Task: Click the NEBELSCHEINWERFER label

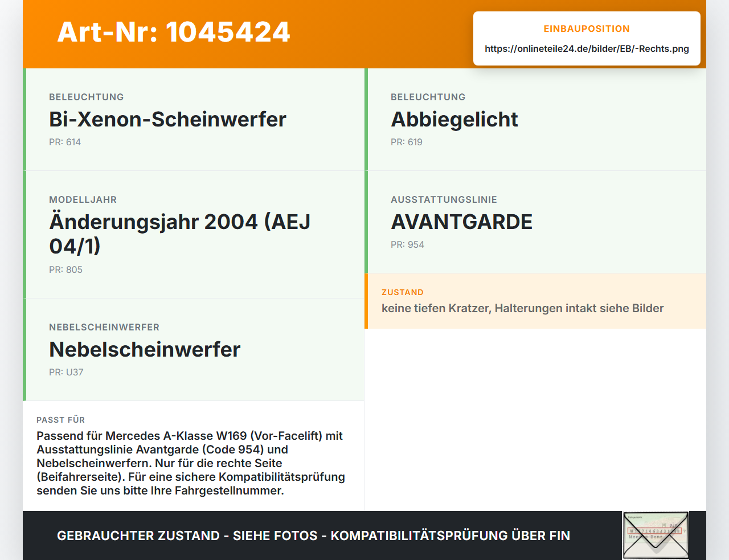Action: click(x=104, y=327)
